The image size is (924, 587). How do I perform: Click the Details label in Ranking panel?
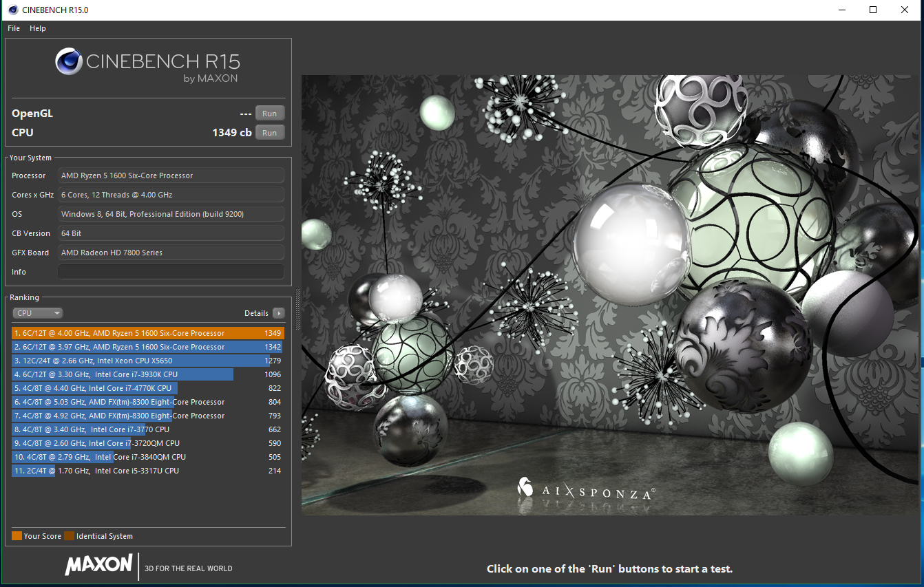[256, 313]
